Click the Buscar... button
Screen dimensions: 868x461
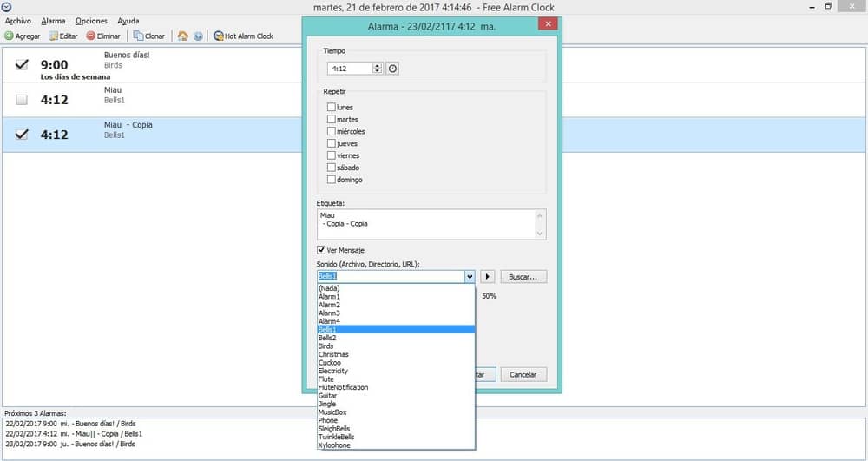pos(523,277)
